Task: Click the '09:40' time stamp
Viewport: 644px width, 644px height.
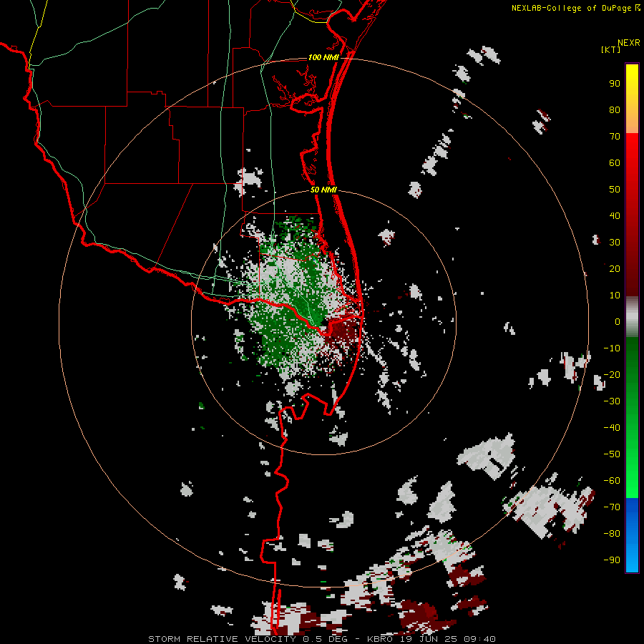Action: pyautogui.click(x=479, y=639)
